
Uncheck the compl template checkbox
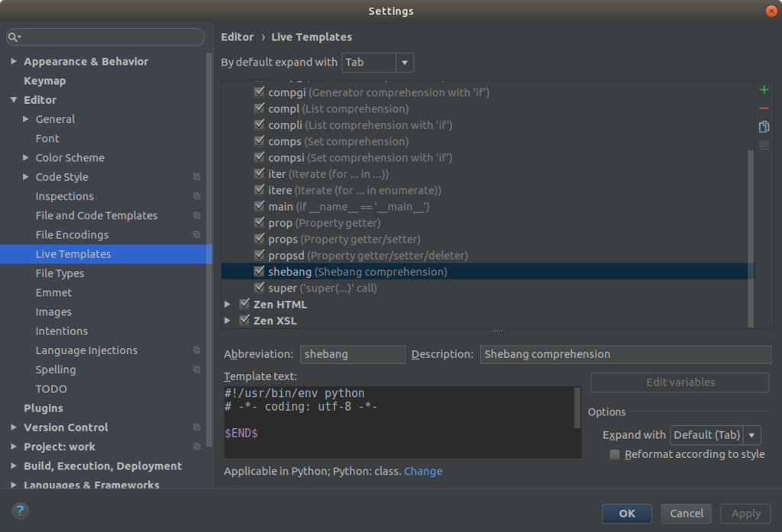pyautogui.click(x=259, y=108)
